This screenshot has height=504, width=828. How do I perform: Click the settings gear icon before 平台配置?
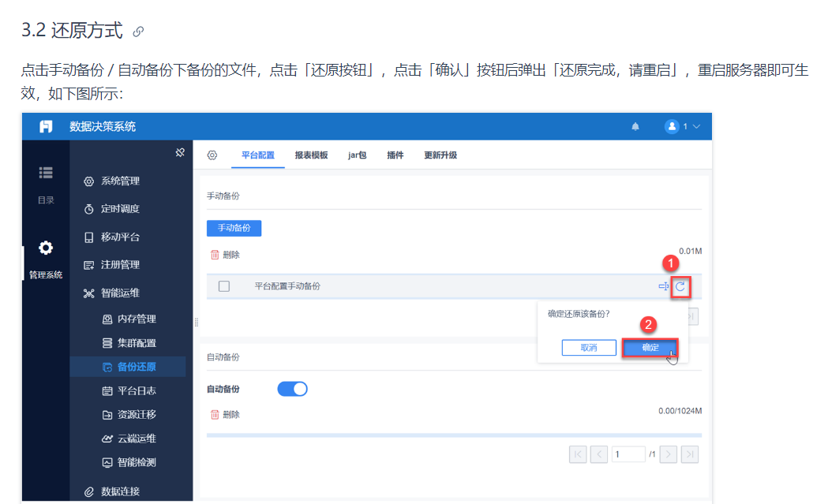tap(212, 155)
